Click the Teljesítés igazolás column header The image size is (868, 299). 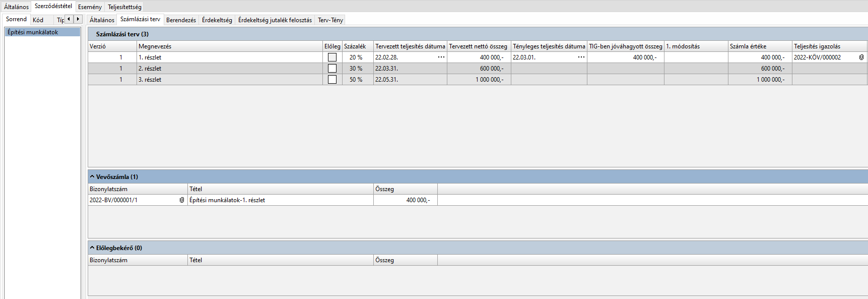830,46
